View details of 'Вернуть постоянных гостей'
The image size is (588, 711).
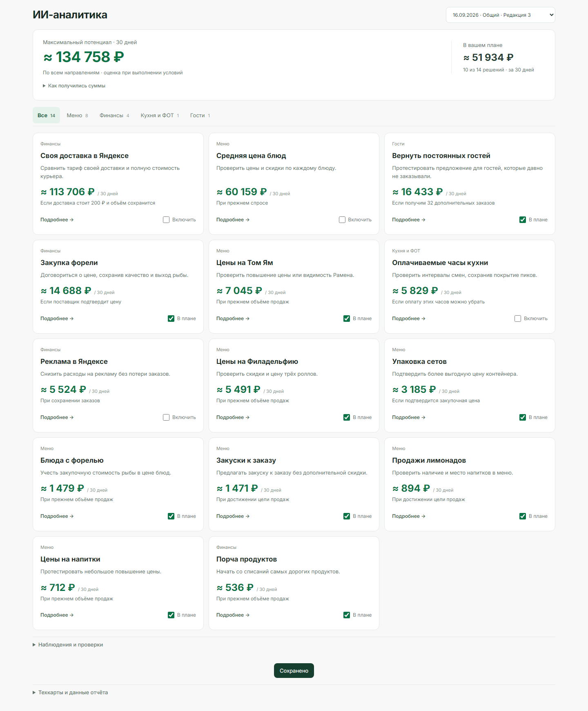coord(409,220)
